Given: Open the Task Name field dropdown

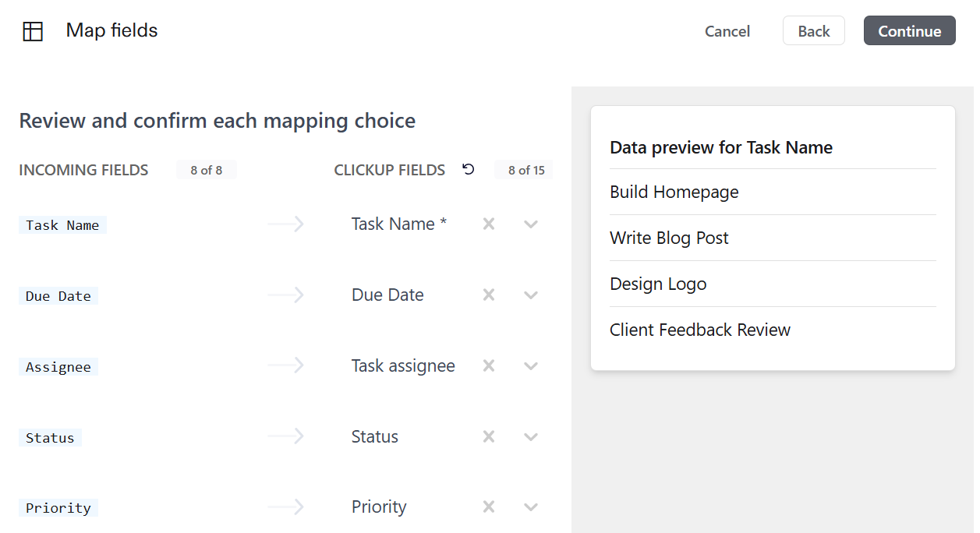Looking at the screenshot, I should tap(531, 224).
